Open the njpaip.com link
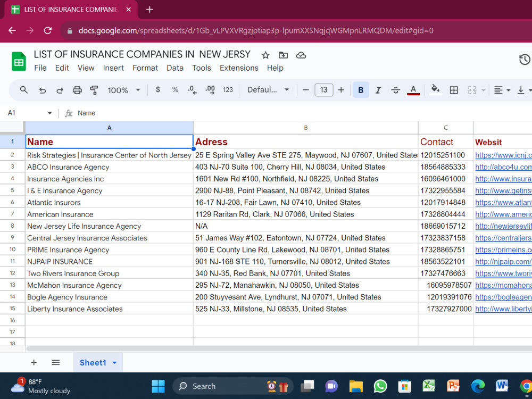 pyautogui.click(x=503, y=262)
